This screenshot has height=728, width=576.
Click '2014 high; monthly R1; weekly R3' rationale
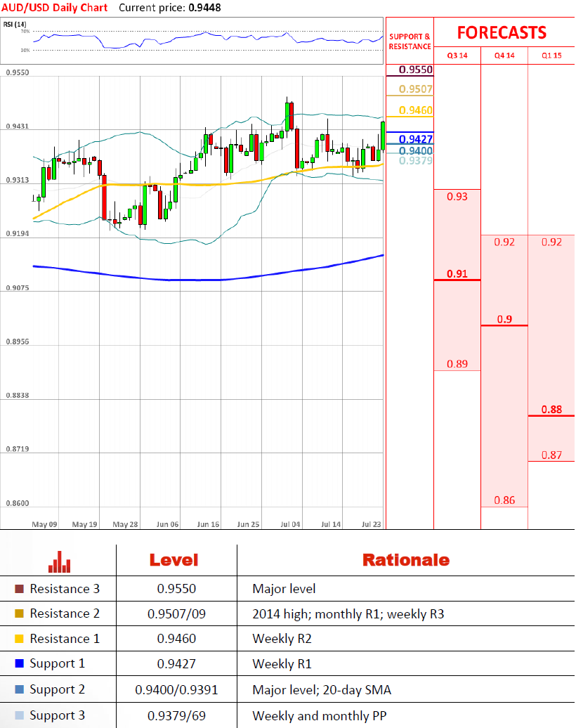click(348, 614)
